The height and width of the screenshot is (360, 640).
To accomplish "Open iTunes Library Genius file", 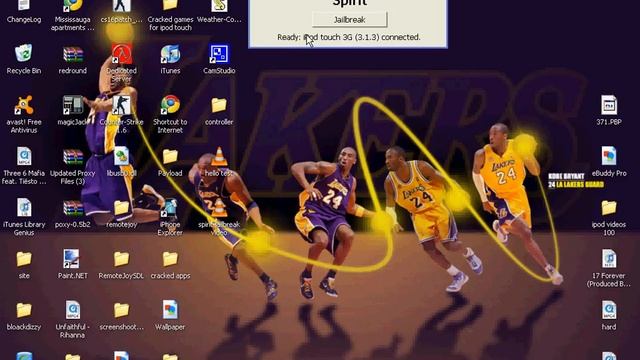I will 24,208.
